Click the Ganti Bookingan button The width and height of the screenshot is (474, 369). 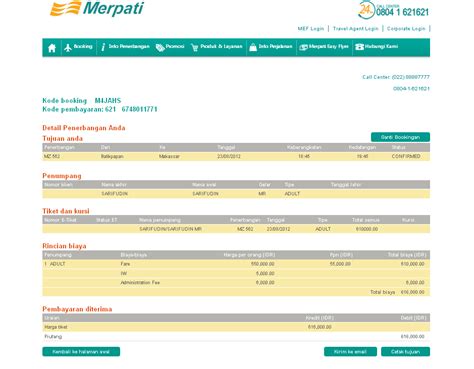[400, 137]
